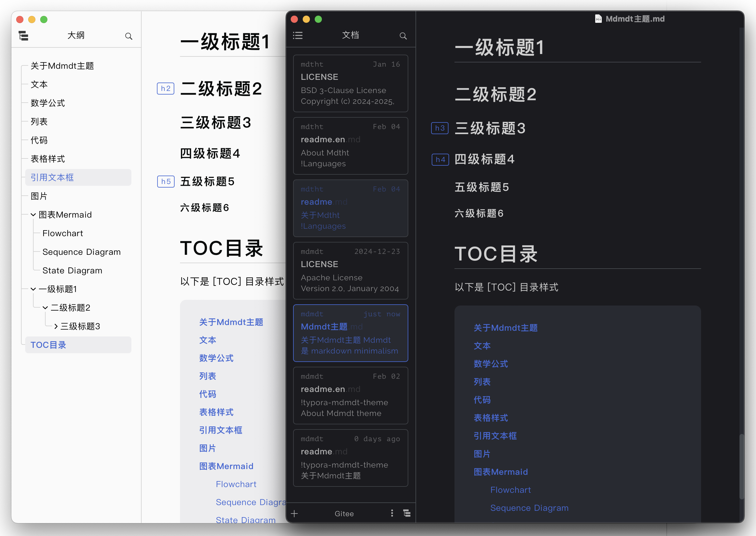This screenshot has width=756, height=536.
Task: Click the markdown file icon in title bar
Action: pyautogui.click(x=598, y=19)
